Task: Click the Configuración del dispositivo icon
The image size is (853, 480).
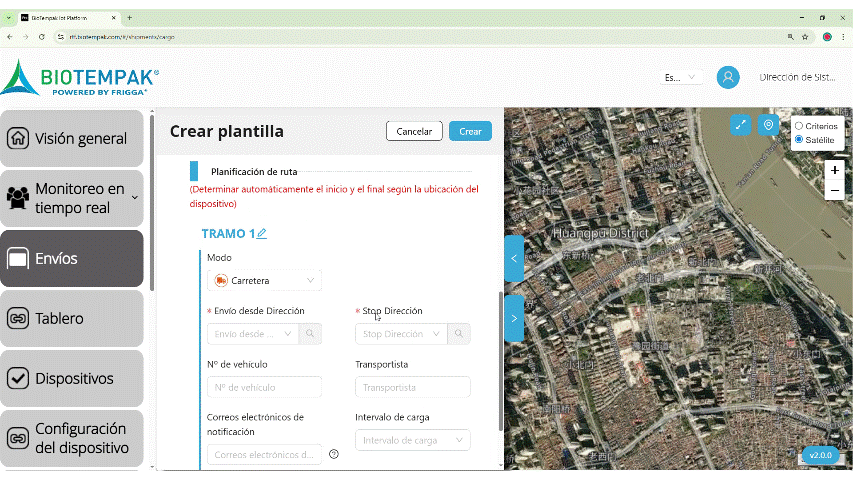Action: [x=18, y=438]
